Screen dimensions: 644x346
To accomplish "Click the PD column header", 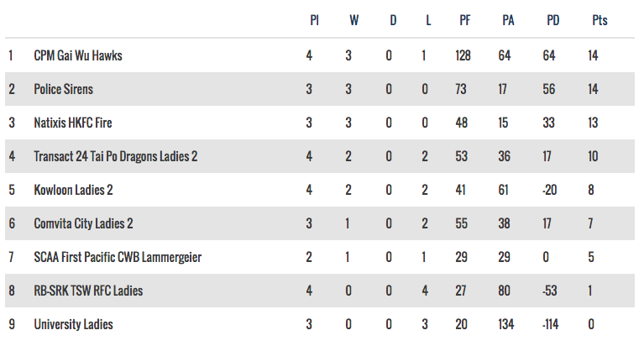I will pyautogui.click(x=552, y=20).
